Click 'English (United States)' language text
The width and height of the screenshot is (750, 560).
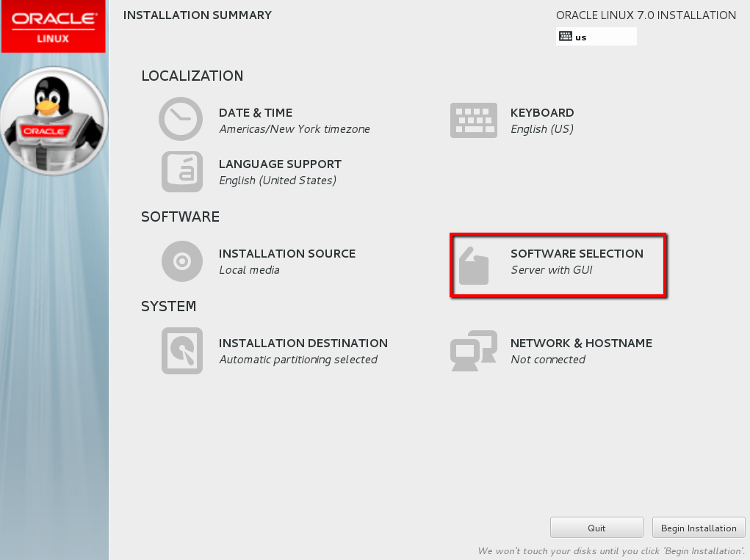(x=278, y=180)
